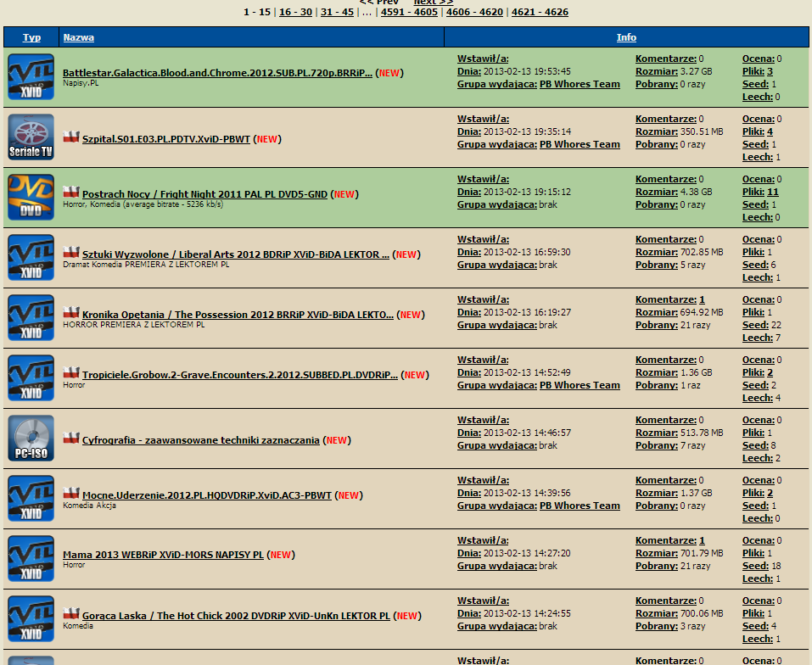Jump to results page 4606 - 4620

474,12
